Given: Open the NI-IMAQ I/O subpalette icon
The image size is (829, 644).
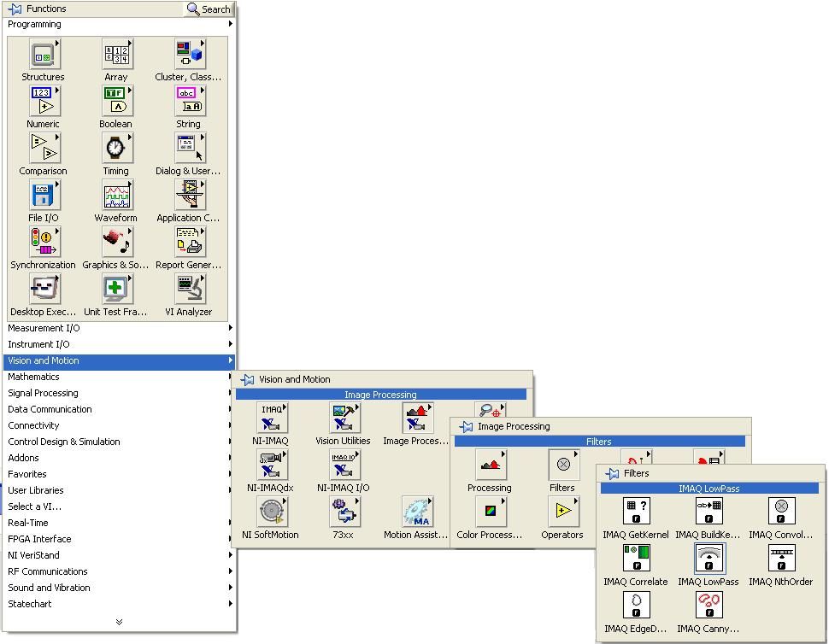Looking at the screenshot, I should 344,465.
